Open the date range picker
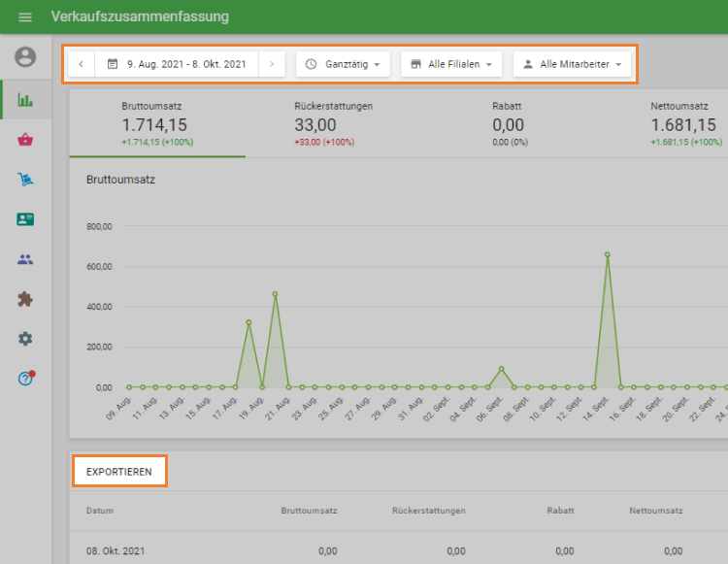This screenshot has width=728, height=564. 177,64
